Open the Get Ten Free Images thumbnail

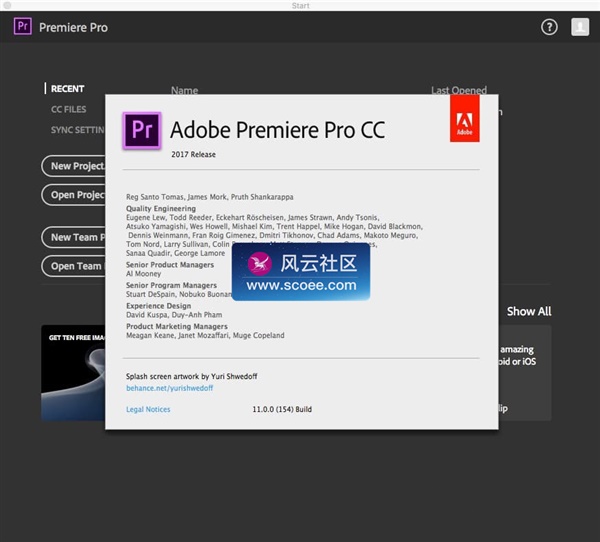coord(73,373)
